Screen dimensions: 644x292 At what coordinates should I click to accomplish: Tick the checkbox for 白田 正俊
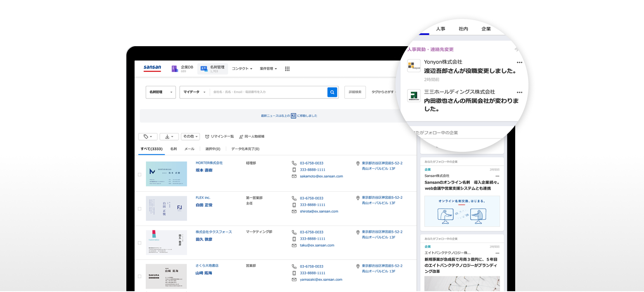(140, 209)
